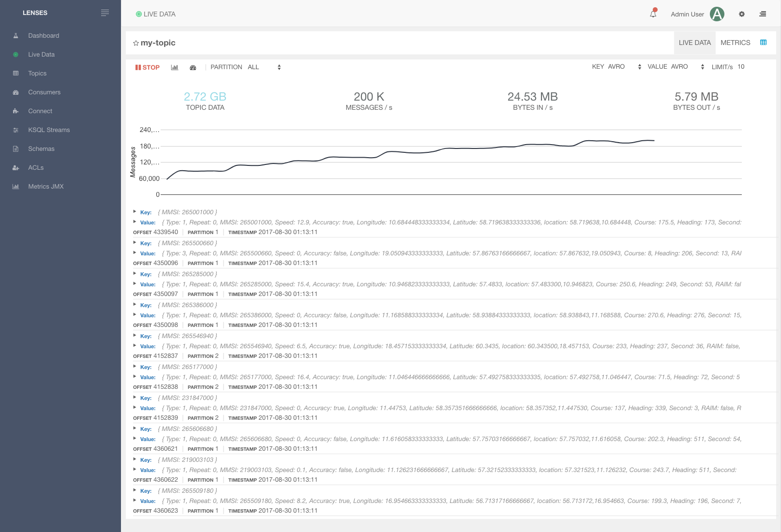Screen dimensions: 781x532
Task: Switch to the LIVE DATA tab
Action: pos(695,43)
